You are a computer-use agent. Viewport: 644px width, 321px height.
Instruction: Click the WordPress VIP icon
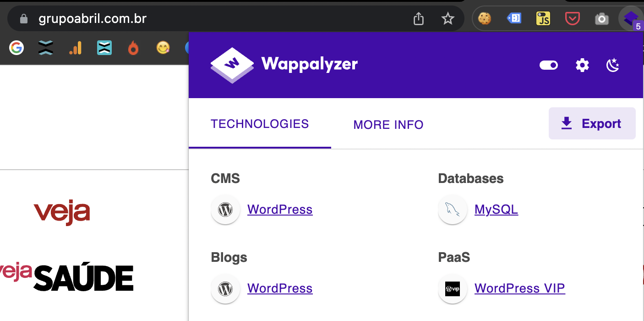pos(453,288)
